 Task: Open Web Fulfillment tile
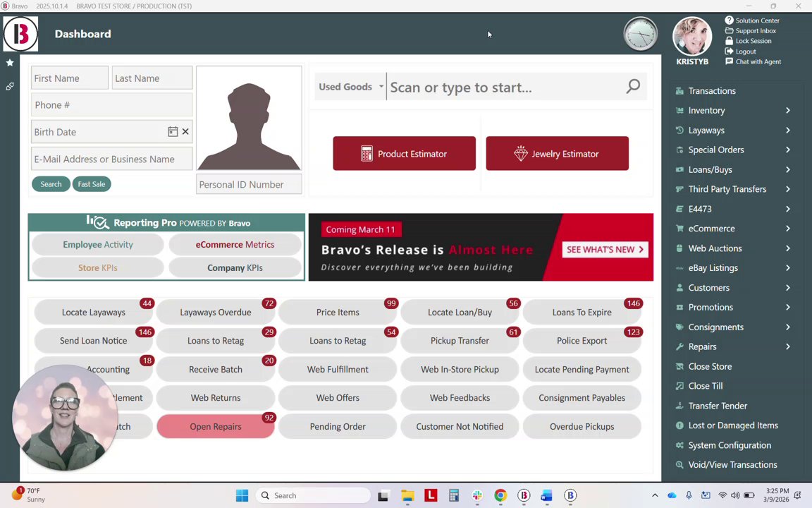(338, 369)
